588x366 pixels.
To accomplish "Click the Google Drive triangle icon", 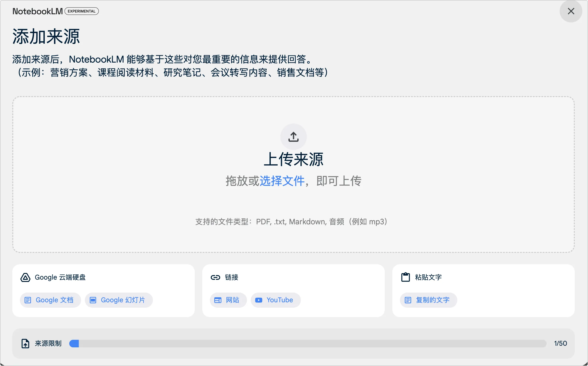I will (25, 277).
